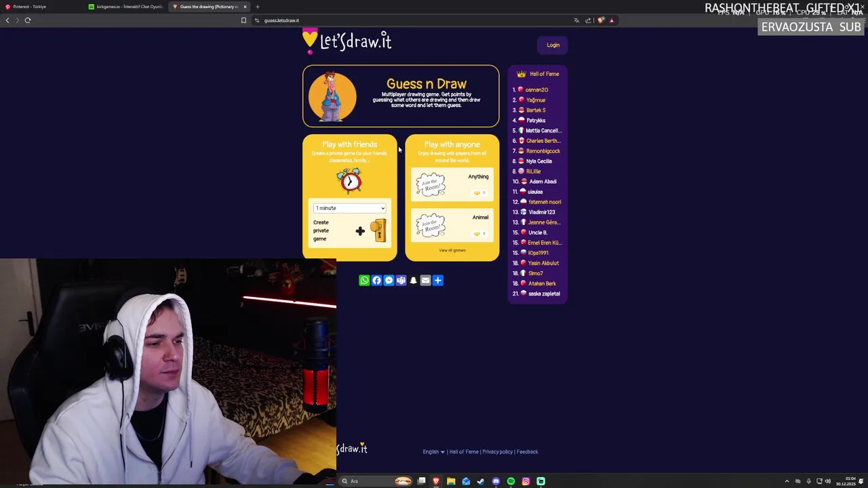Open Steam from taskbar

point(481,481)
